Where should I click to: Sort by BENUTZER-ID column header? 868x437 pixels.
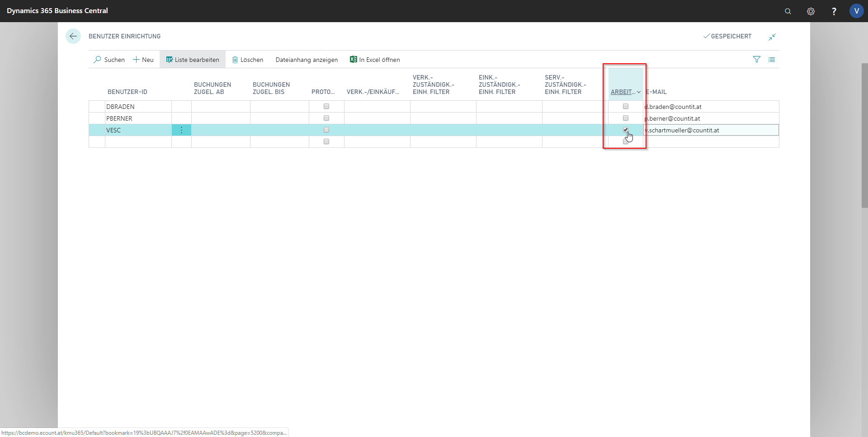pos(127,92)
